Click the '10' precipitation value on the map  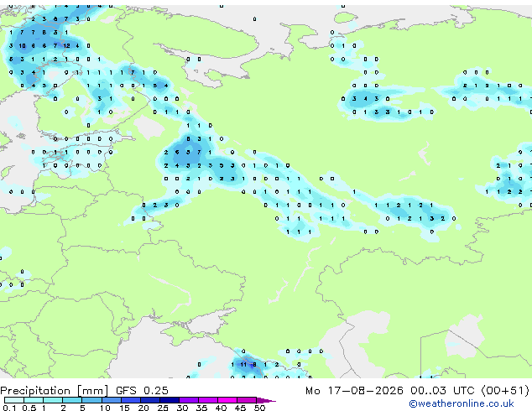pyautogui.click(x=22, y=46)
